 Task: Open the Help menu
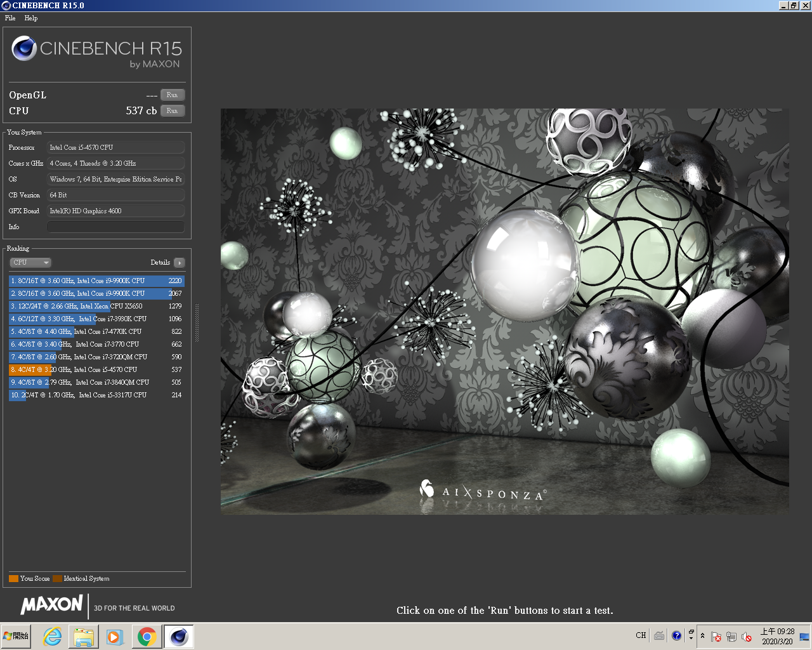tap(31, 18)
